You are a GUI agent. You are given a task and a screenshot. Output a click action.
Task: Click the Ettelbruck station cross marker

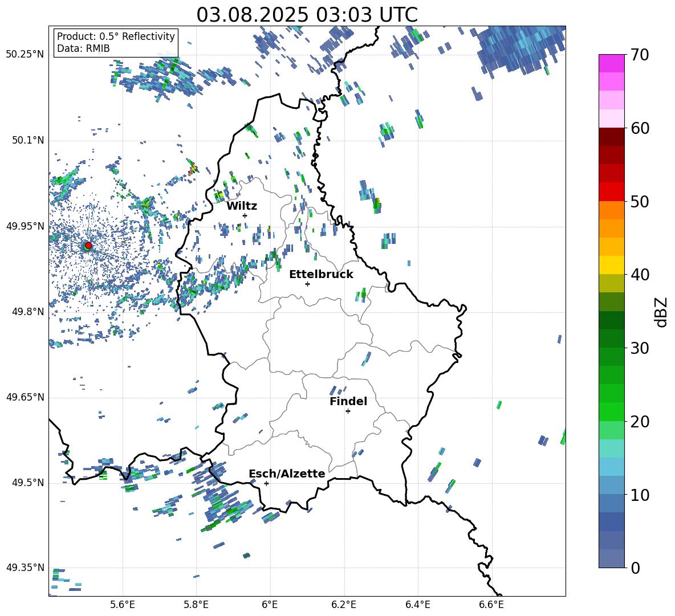[307, 284]
